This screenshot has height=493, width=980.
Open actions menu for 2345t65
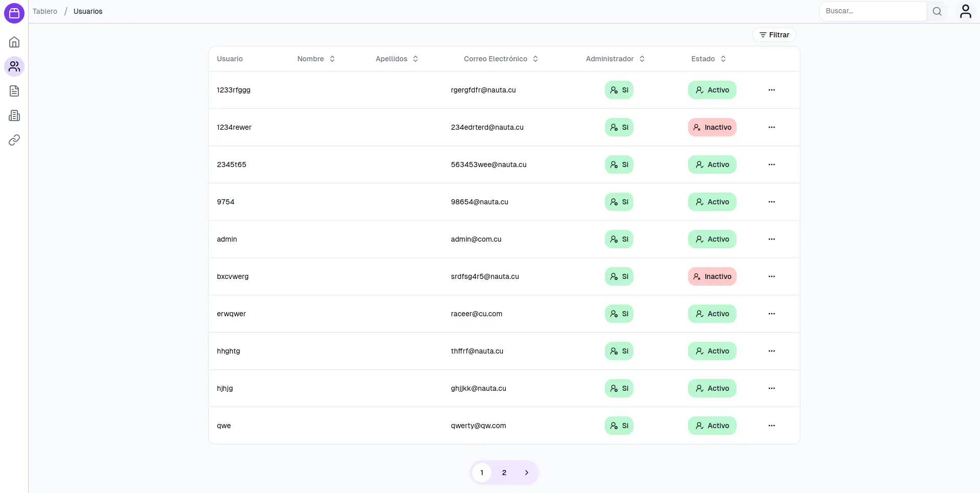[x=772, y=165]
